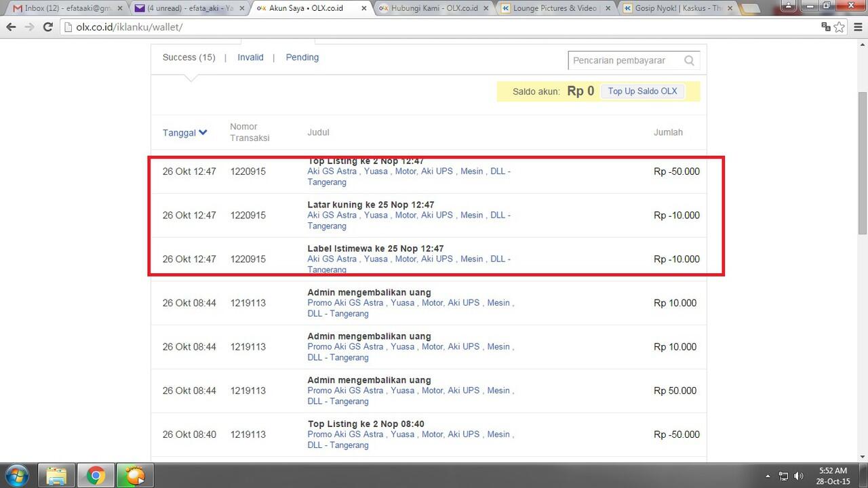This screenshot has height=488, width=868.
Task: Click transaction number 1220915 in Latar kuning row
Action: 248,216
